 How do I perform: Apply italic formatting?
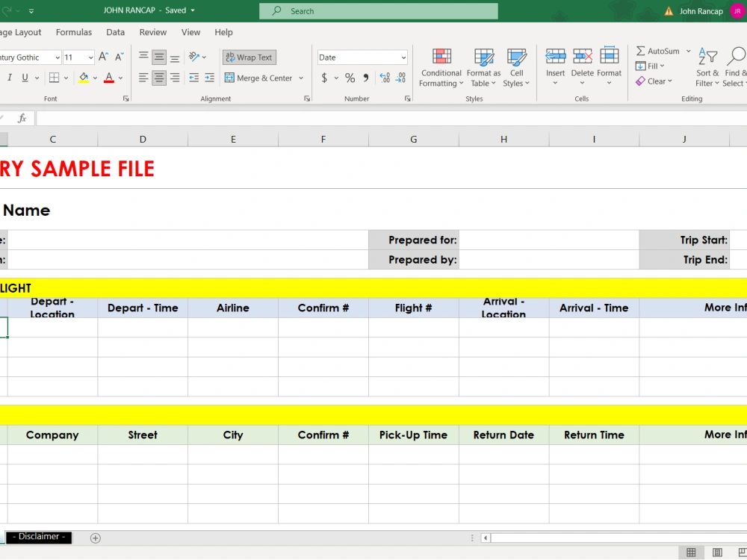click(9, 78)
